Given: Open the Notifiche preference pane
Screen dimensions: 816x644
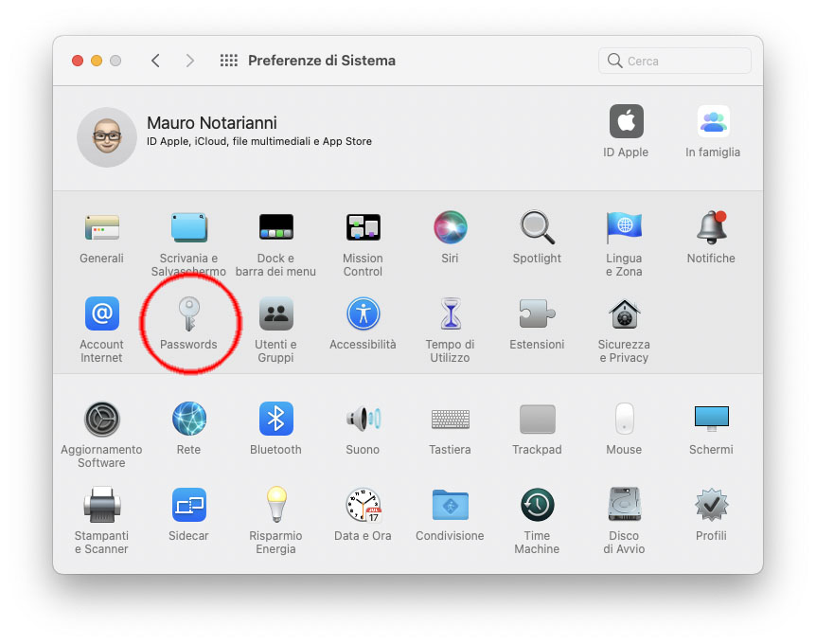Looking at the screenshot, I should (x=711, y=227).
